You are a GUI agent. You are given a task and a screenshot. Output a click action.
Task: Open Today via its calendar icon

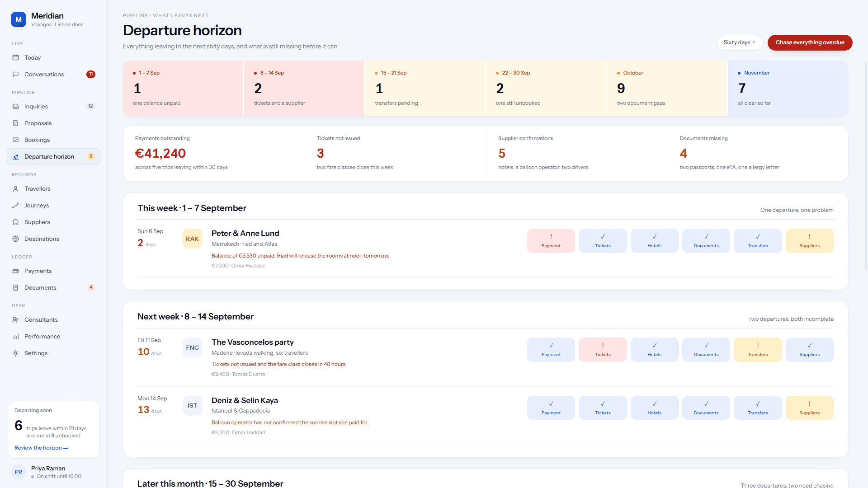[x=15, y=58]
